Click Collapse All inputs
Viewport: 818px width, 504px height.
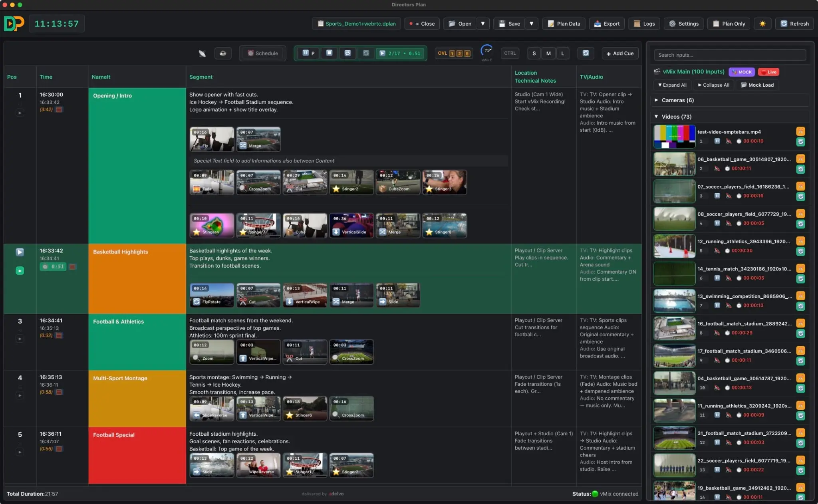coord(713,85)
